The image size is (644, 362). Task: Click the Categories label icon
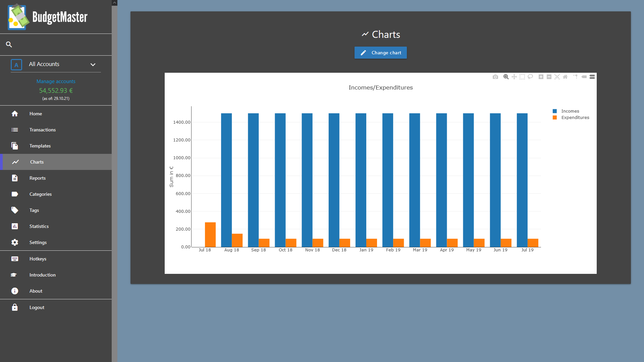[x=15, y=194]
